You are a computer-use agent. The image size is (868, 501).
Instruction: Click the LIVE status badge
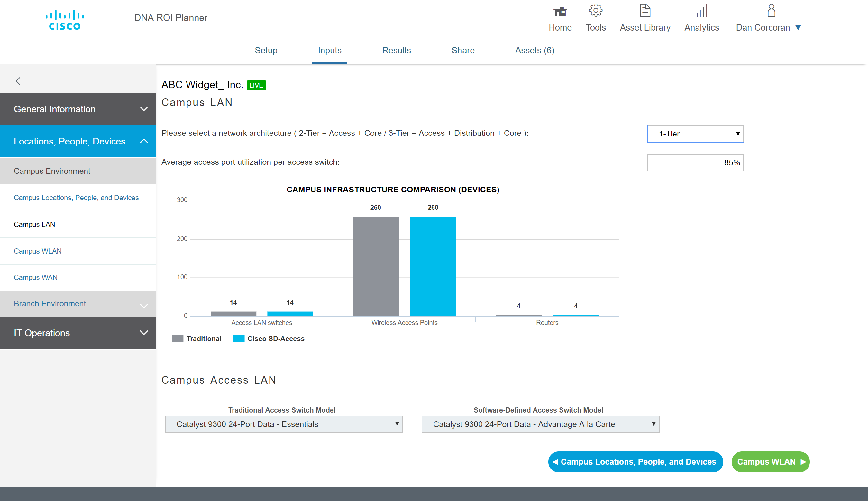coord(256,85)
